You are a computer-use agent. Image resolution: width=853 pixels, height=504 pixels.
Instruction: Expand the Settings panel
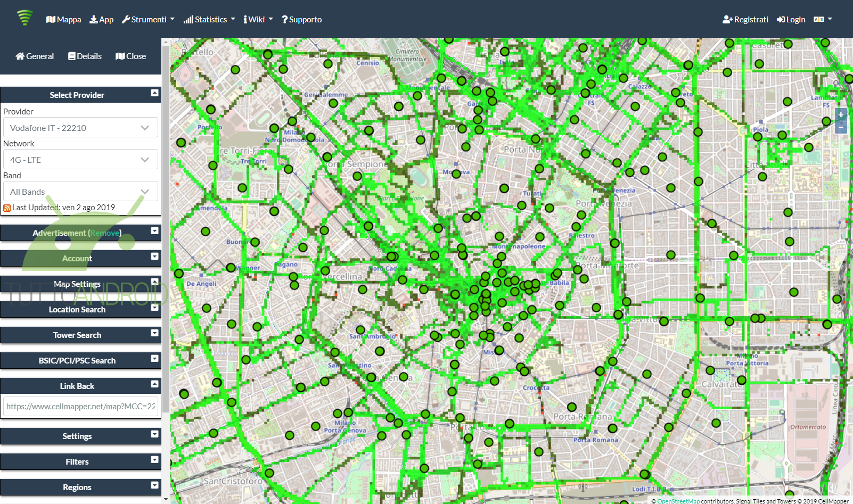click(154, 434)
